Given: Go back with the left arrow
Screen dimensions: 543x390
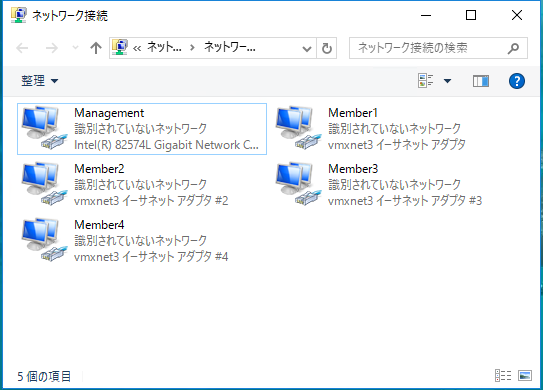Looking at the screenshot, I should click(x=22, y=48).
